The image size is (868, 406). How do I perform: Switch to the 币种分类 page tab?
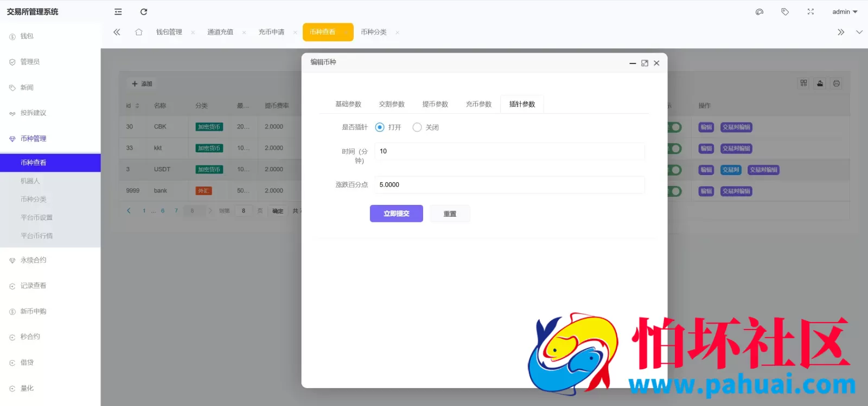(374, 32)
